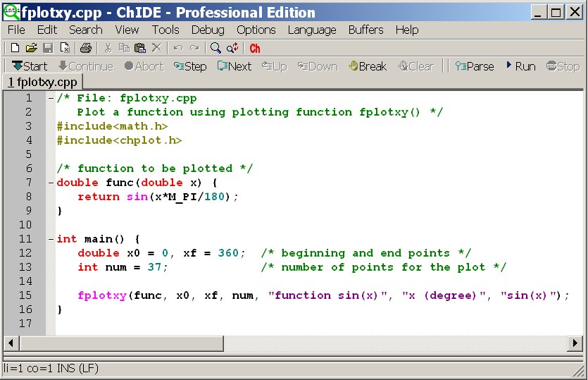Click horizontal scrollbar thumb
Viewport: 588px width, 380px height.
pyautogui.click(x=122, y=343)
